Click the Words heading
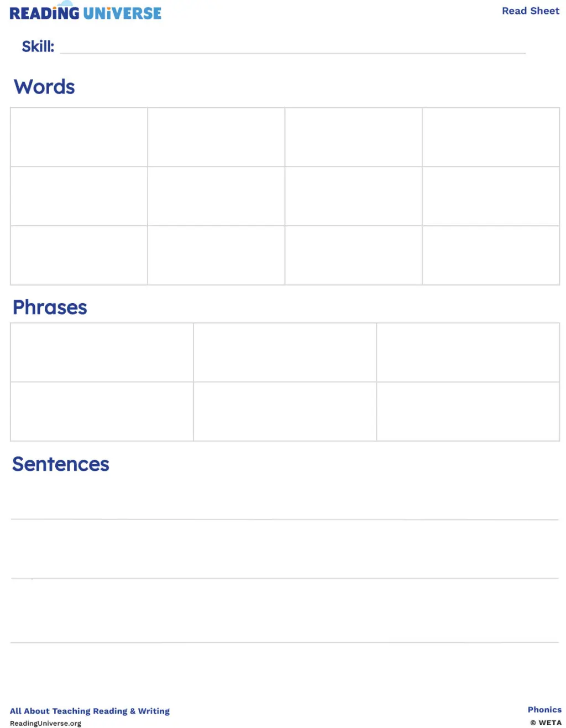Screen dimensions: 566x728 click(44, 87)
